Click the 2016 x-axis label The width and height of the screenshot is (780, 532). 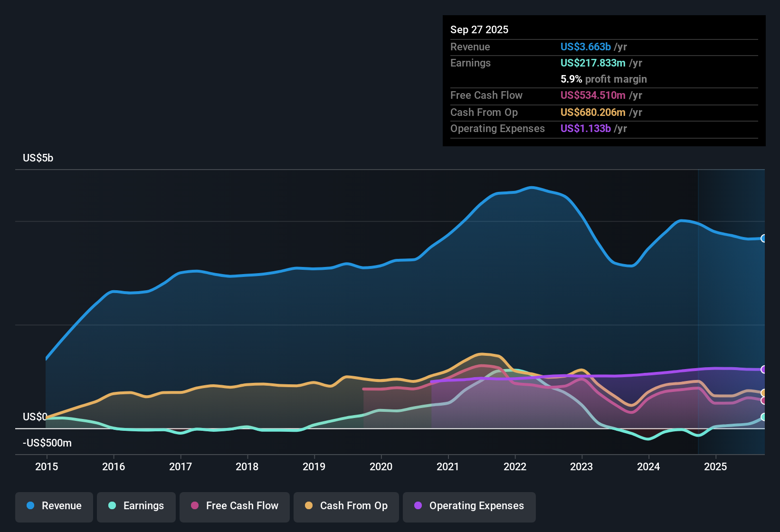coord(114,466)
